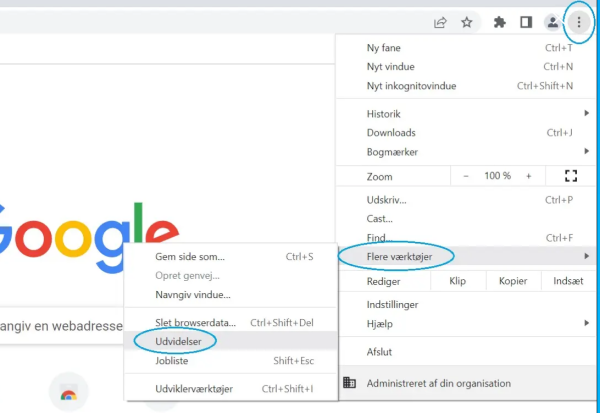
Task: Click the Klip button
Action: (458, 281)
